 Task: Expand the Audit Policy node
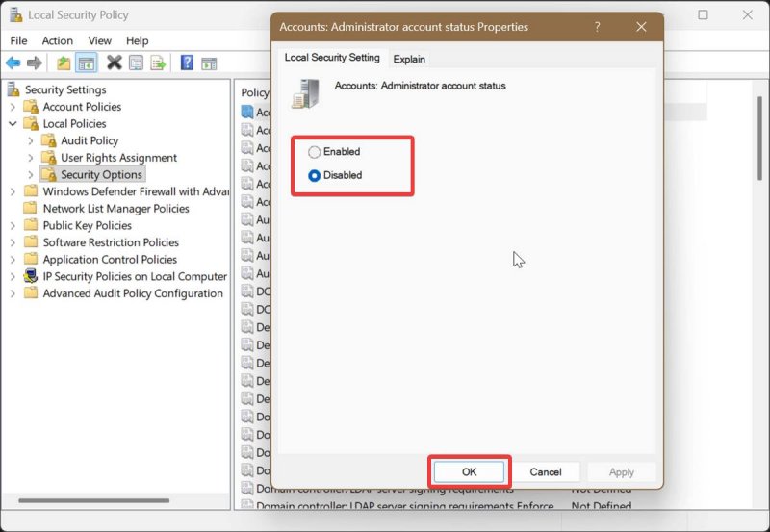pos(31,140)
